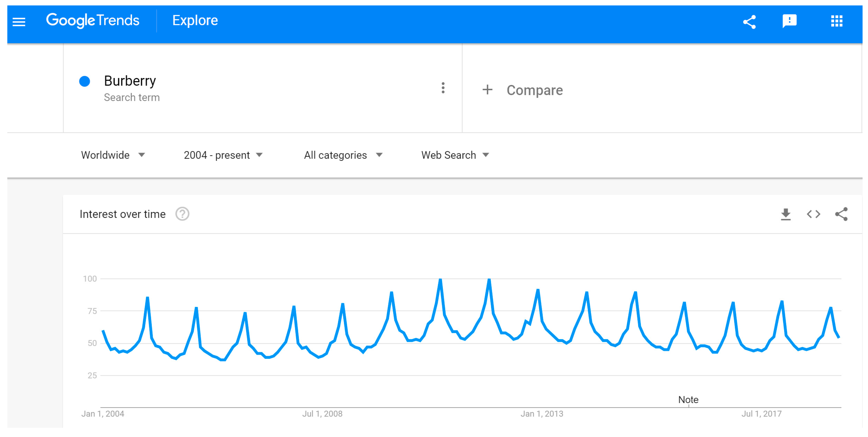Edit the Burberry search term field
The image size is (868, 437).
point(130,81)
